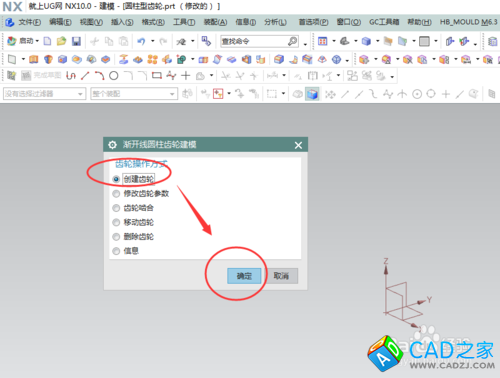
Task: Select the rectangle sketch tool
Action: tap(156, 76)
